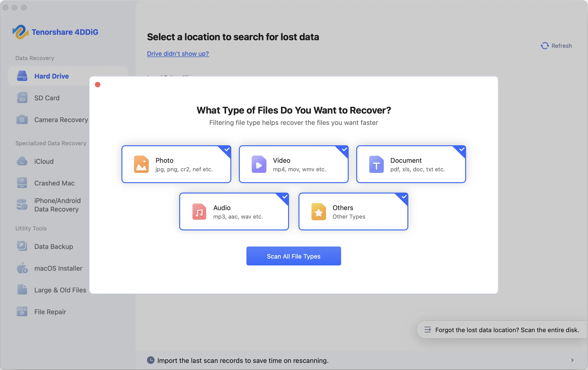Click the Tenorshare 4DDiG logo icon
This screenshot has height=370, width=588.
coord(20,32)
